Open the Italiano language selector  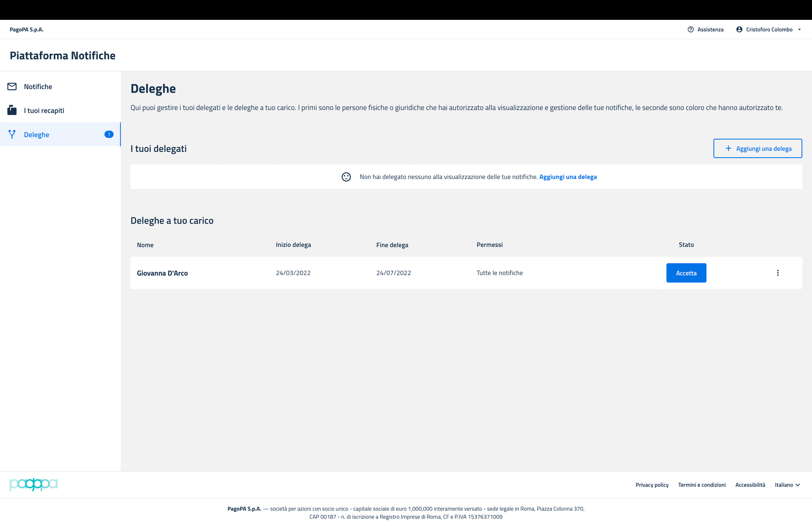[787, 485]
